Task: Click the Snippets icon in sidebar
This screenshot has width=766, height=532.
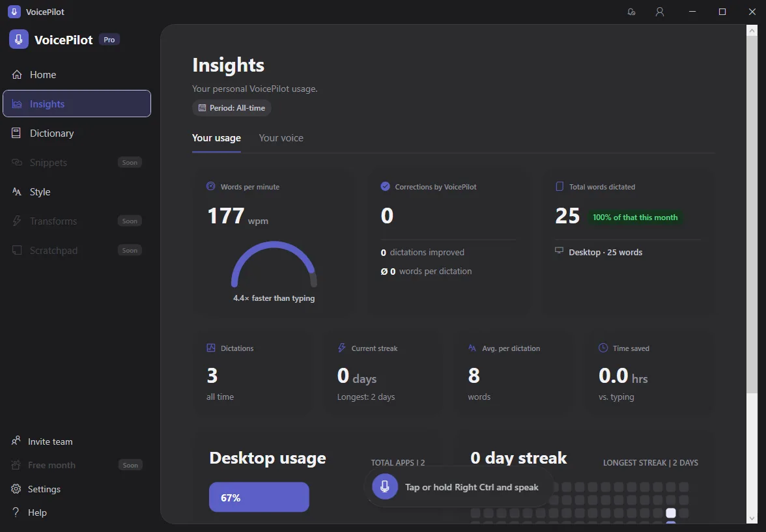Action: click(17, 162)
